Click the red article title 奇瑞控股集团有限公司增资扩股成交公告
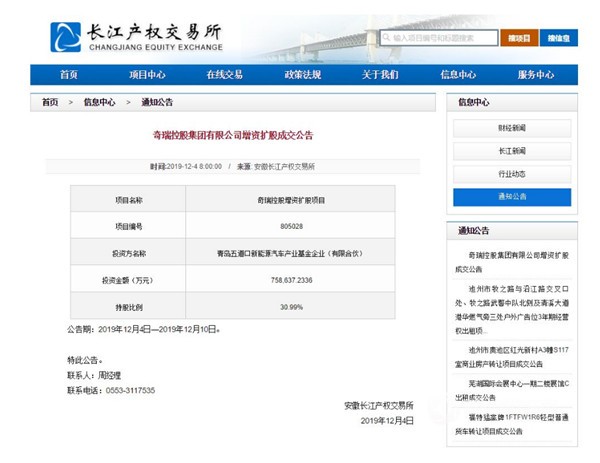The image size is (600, 463). (233, 135)
